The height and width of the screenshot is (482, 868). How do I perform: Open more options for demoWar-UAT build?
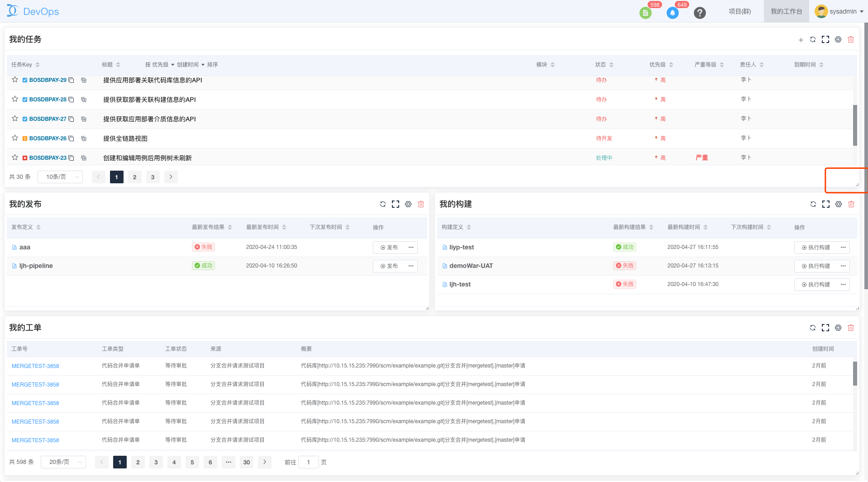[843, 266]
